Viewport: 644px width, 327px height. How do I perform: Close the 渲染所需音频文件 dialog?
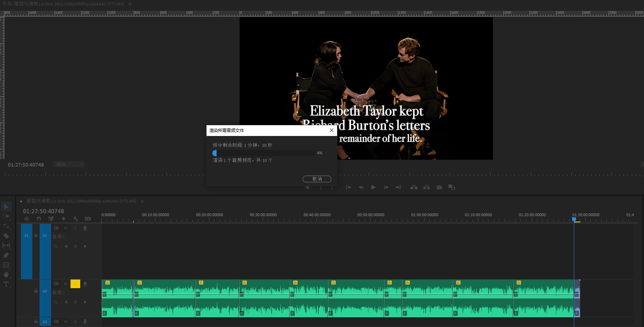pos(331,130)
